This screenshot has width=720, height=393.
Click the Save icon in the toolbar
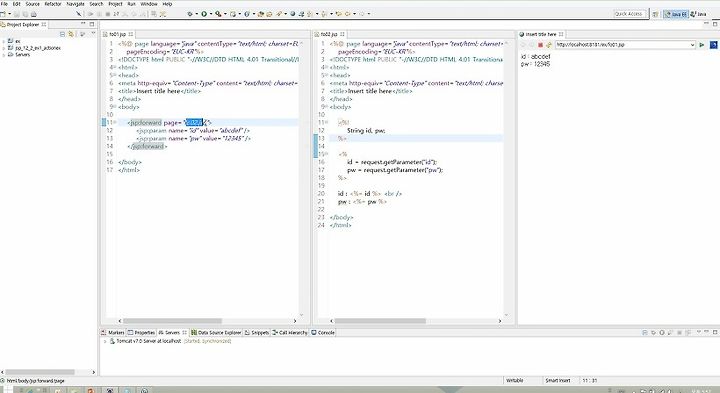click(17, 14)
